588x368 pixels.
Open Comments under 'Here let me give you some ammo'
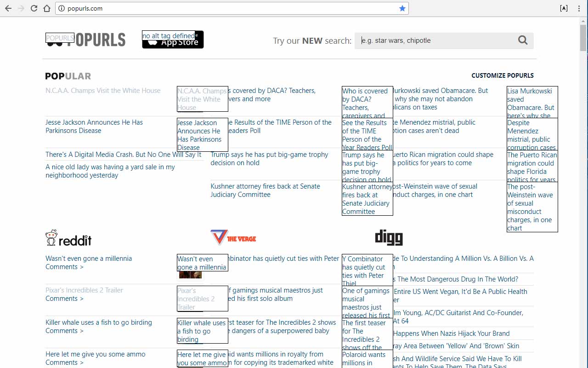coord(64,362)
